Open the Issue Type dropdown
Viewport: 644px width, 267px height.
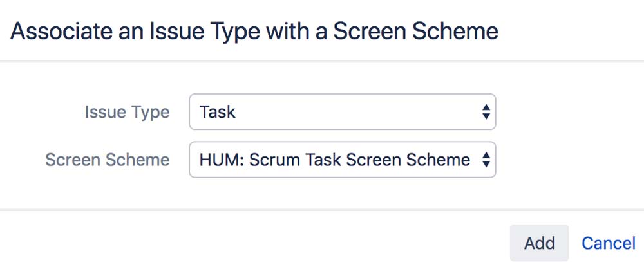(x=342, y=112)
